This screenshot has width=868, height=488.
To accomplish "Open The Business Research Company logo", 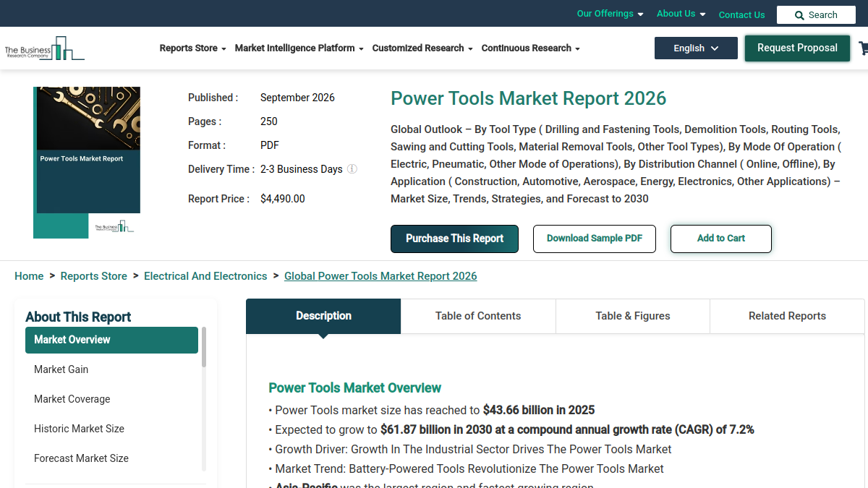I will pyautogui.click(x=44, y=48).
